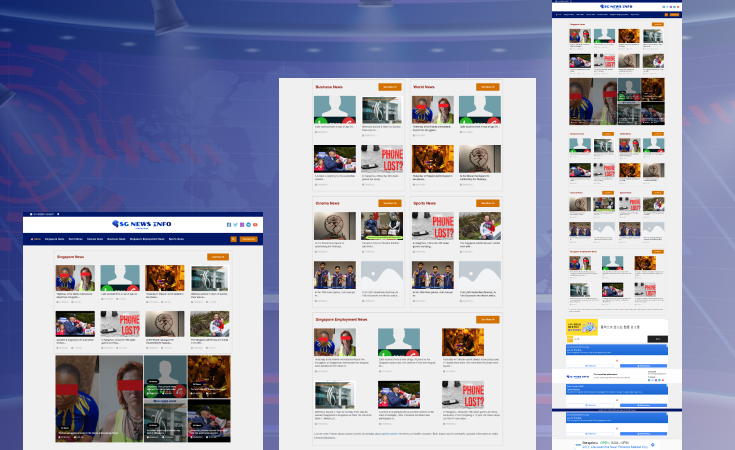Click See More button beside Business News
This screenshot has width=735, height=450.
point(390,87)
